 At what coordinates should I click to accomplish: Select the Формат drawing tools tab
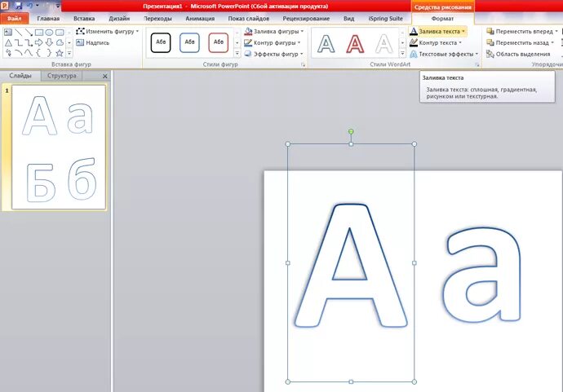442,18
